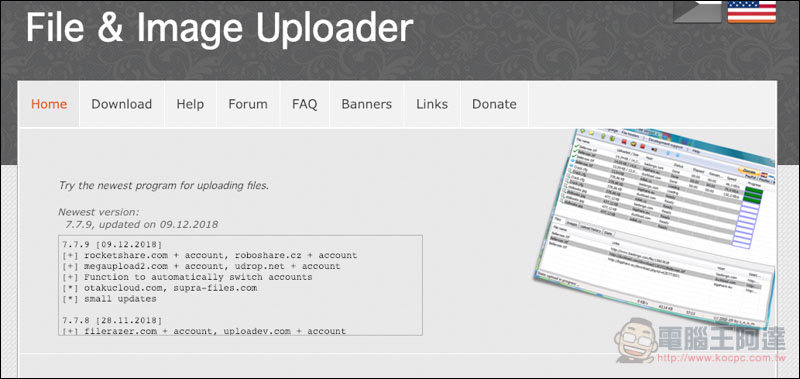
Task: Open the Links page
Action: (432, 104)
